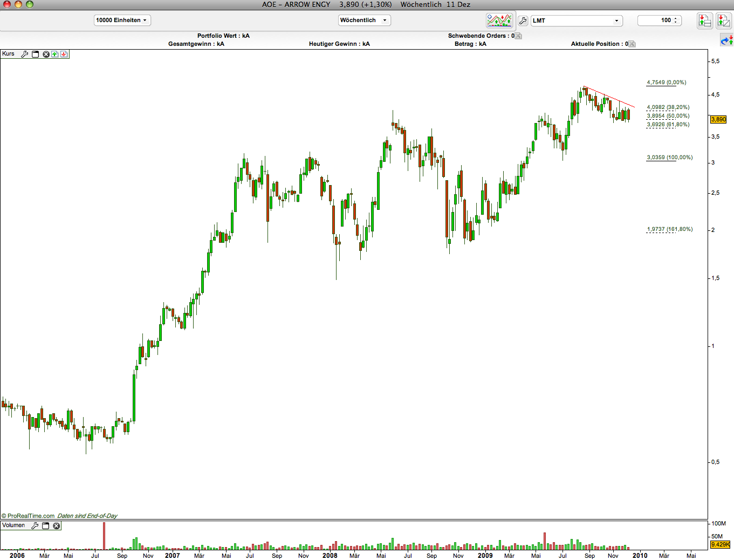Click the red descending trendline on chart

tap(609, 97)
